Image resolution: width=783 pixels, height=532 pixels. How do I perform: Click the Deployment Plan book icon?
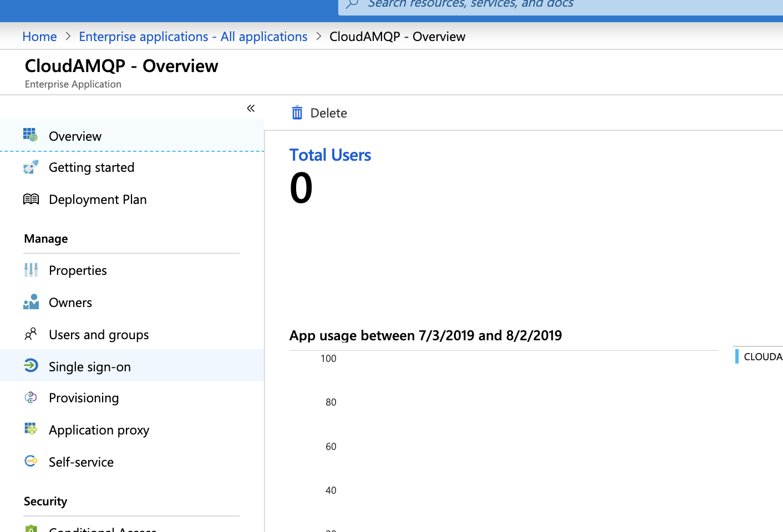point(30,199)
